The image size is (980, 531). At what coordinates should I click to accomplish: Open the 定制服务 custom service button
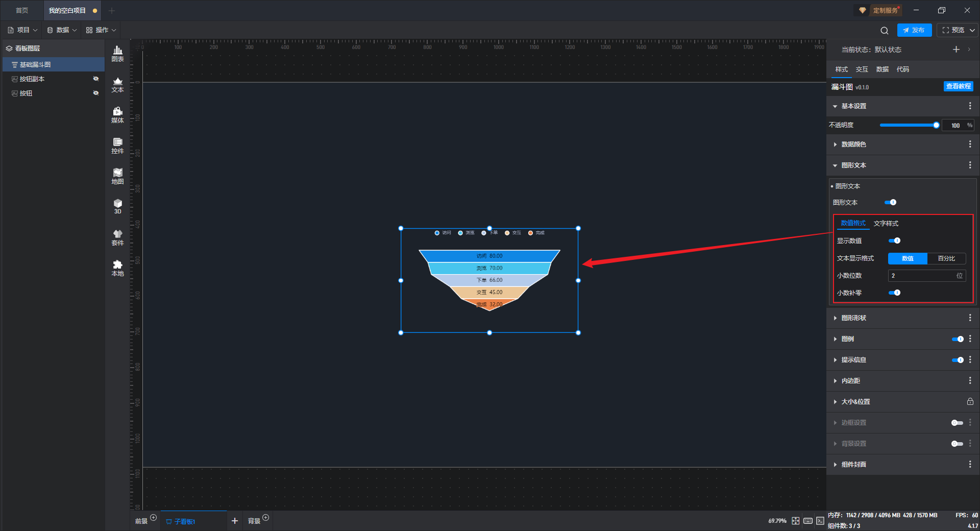tap(879, 10)
